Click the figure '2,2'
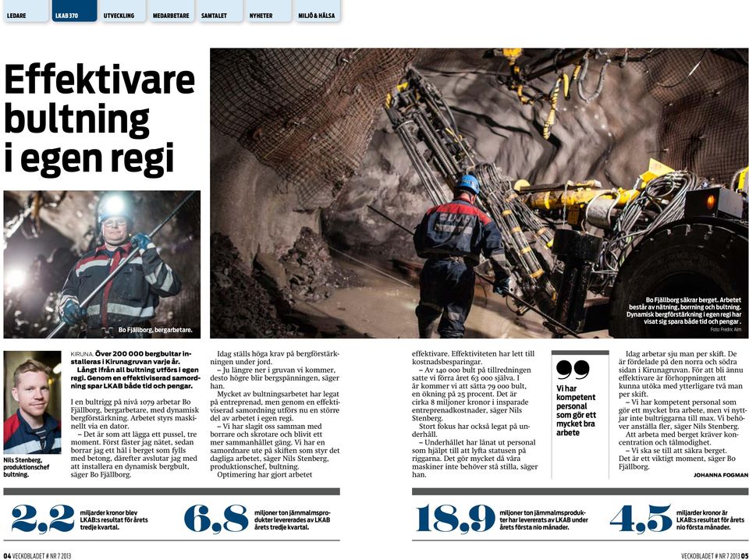Image resolution: width=749 pixels, height=560 pixels. tap(43, 519)
